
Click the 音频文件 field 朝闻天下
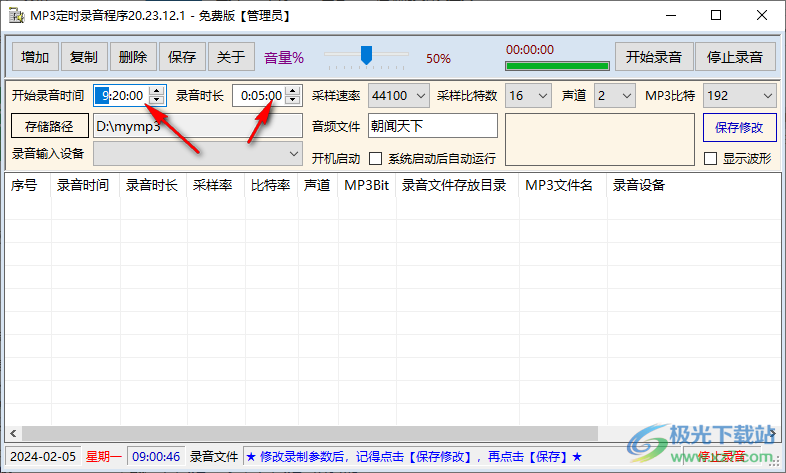pos(433,126)
